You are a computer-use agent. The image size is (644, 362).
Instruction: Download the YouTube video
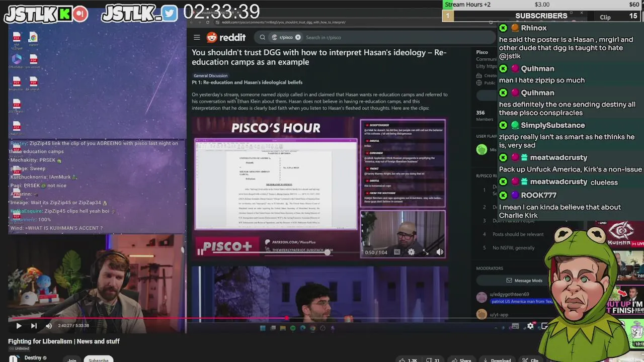point(497,360)
